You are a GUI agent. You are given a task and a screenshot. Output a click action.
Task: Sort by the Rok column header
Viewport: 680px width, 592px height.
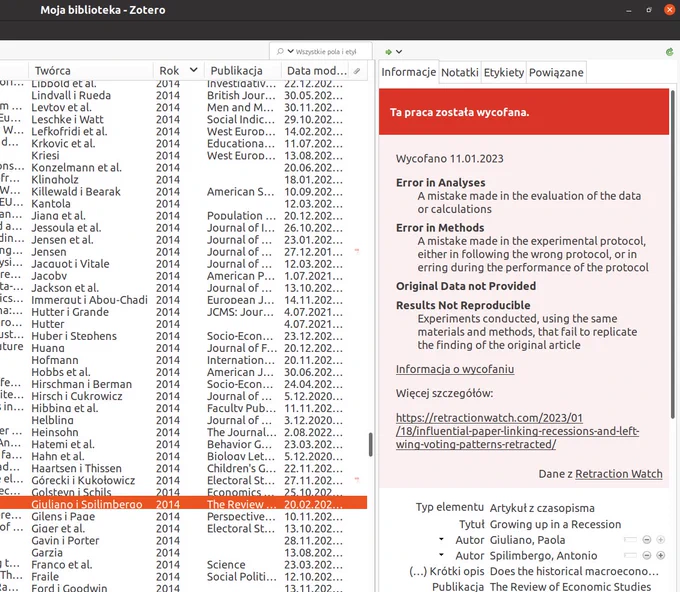(169, 71)
